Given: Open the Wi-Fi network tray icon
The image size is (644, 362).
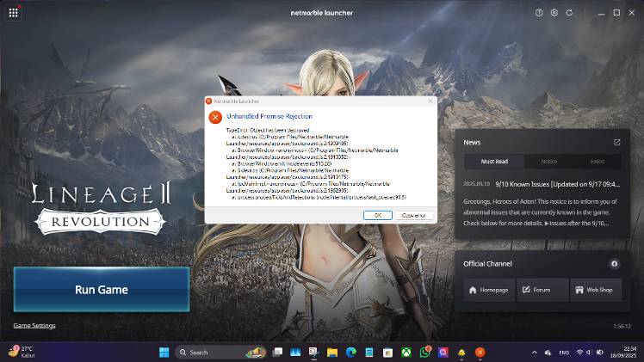Looking at the screenshot, I should pos(579,353).
